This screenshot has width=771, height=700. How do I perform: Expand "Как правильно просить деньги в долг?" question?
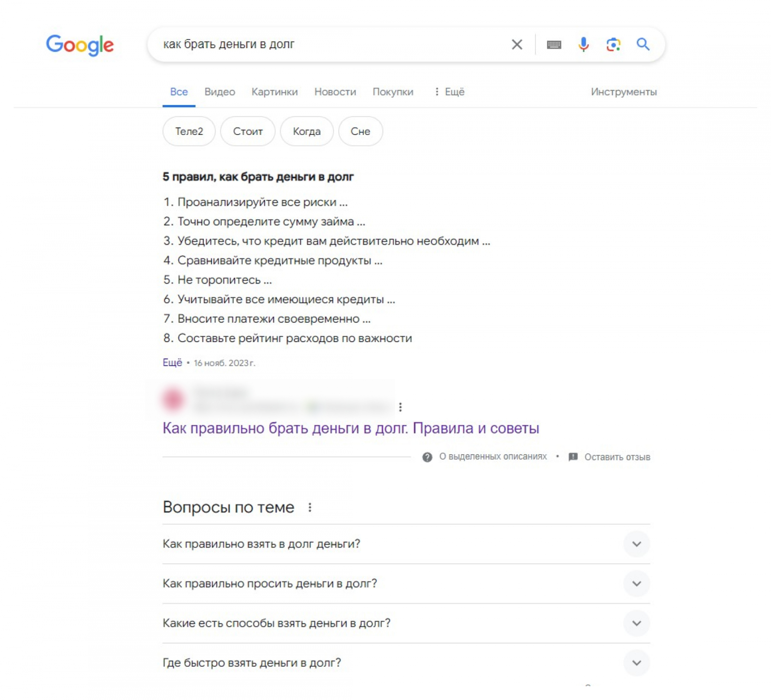636,583
